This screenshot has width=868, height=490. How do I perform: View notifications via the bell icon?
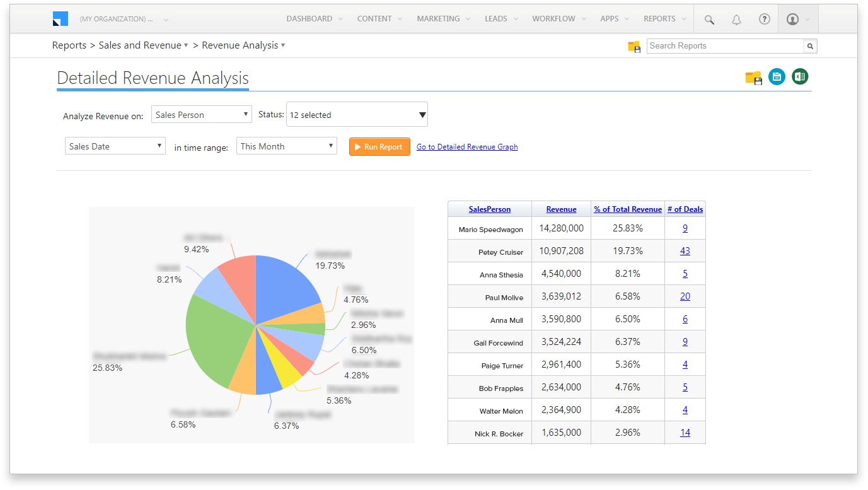[736, 19]
